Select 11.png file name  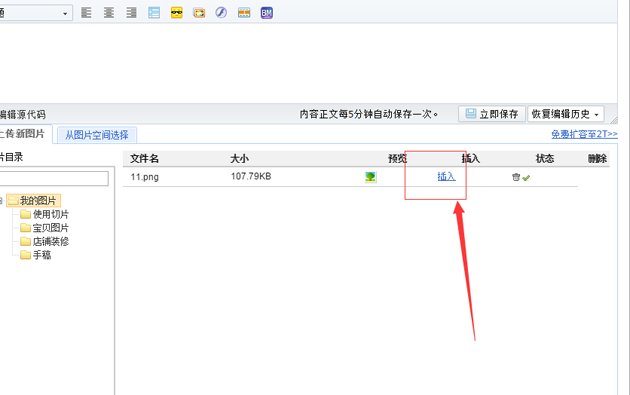tap(145, 177)
